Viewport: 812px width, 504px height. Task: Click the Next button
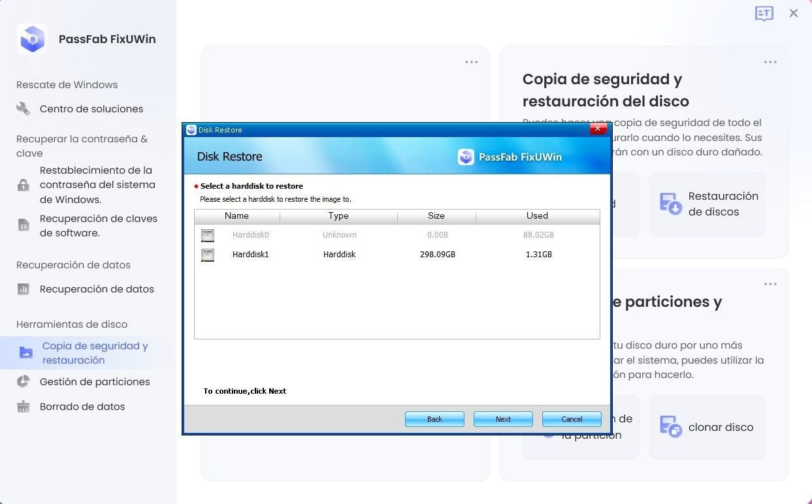(503, 418)
